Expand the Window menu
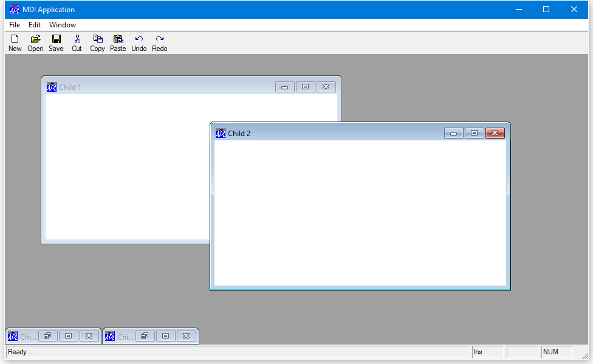The image size is (593, 364). (x=63, y=25)
